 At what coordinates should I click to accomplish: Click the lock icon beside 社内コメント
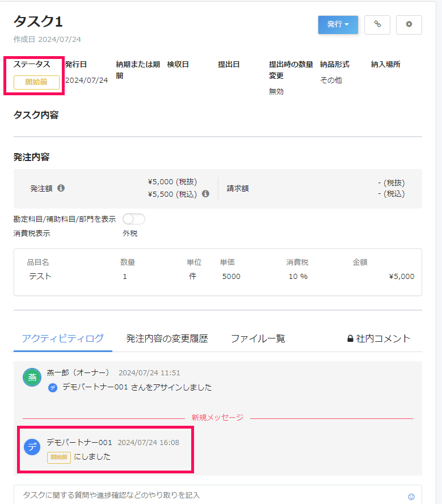pos(350,338)
